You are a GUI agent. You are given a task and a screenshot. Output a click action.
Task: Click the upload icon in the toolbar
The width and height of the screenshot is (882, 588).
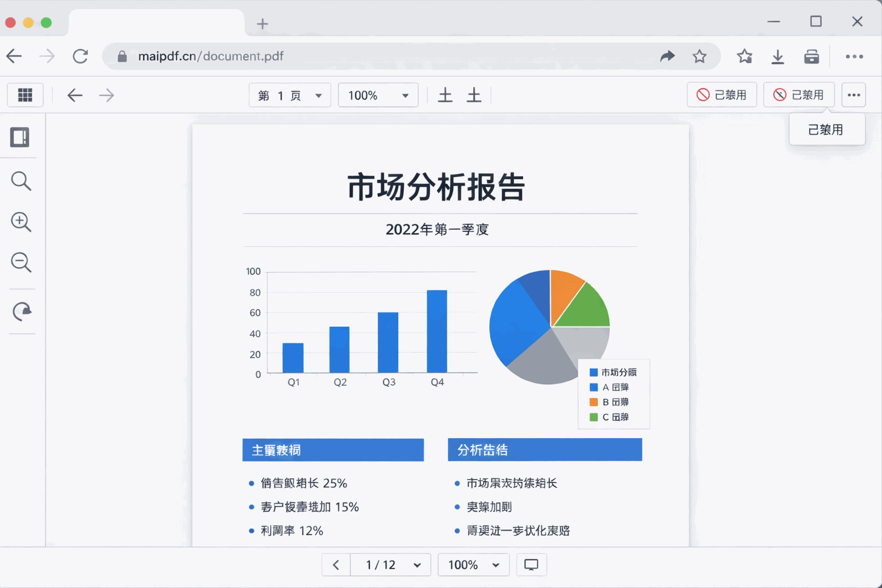tap(445, 95)
